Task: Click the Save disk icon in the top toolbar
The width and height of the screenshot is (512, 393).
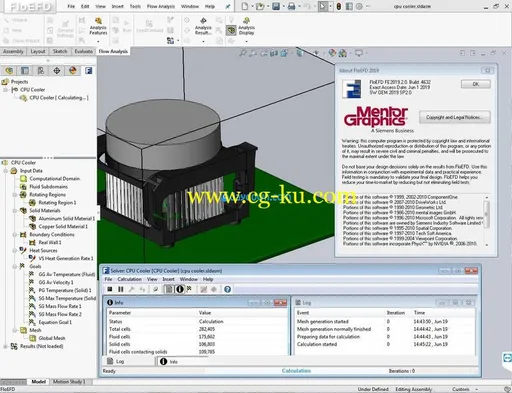Action: (276, 6)
